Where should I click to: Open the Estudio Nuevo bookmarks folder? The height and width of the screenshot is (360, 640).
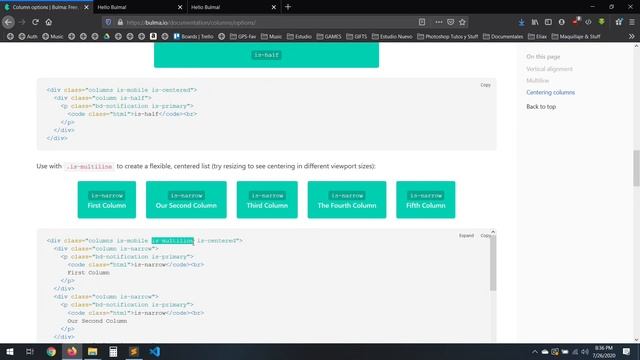(x=392, y=36)
